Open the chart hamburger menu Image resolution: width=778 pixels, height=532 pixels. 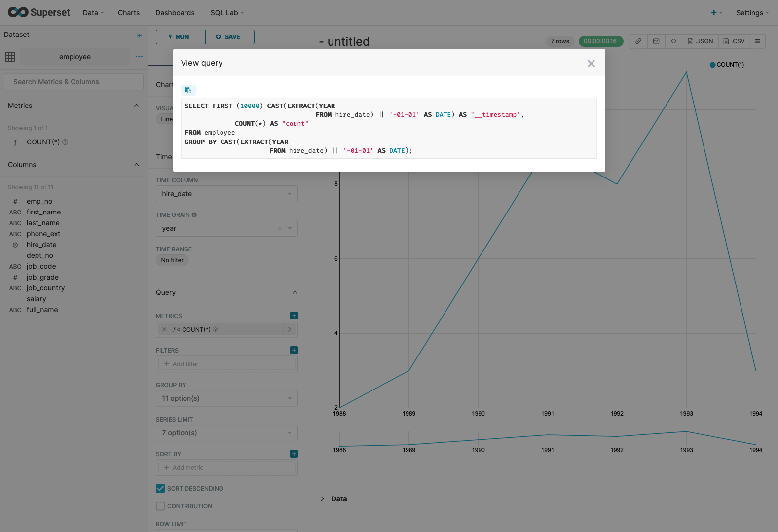tap(758, 41)
